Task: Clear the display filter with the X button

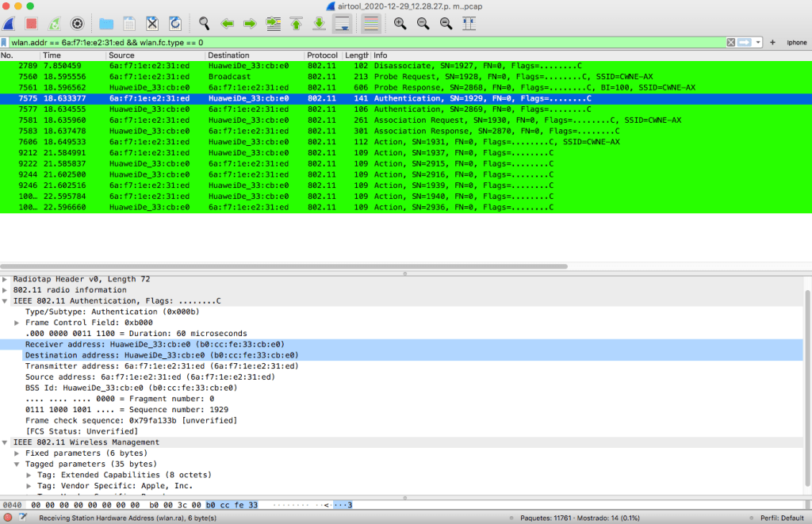Action: point(731,42)
